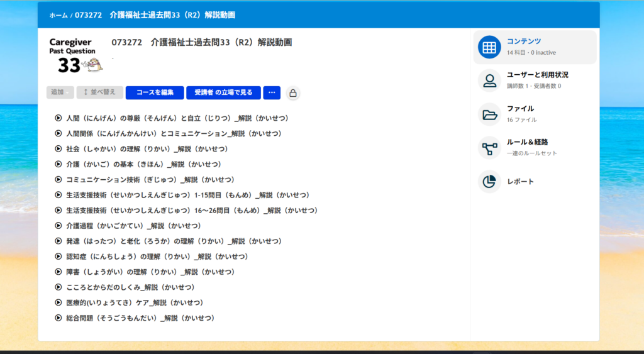Screen dimensions: 644x354
Task: Select the レポート menu item in sidebar
Action: point(521,182)
